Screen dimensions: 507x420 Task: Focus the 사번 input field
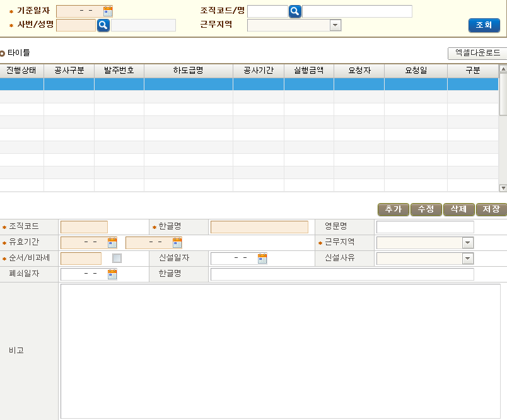tap(76, 25)
